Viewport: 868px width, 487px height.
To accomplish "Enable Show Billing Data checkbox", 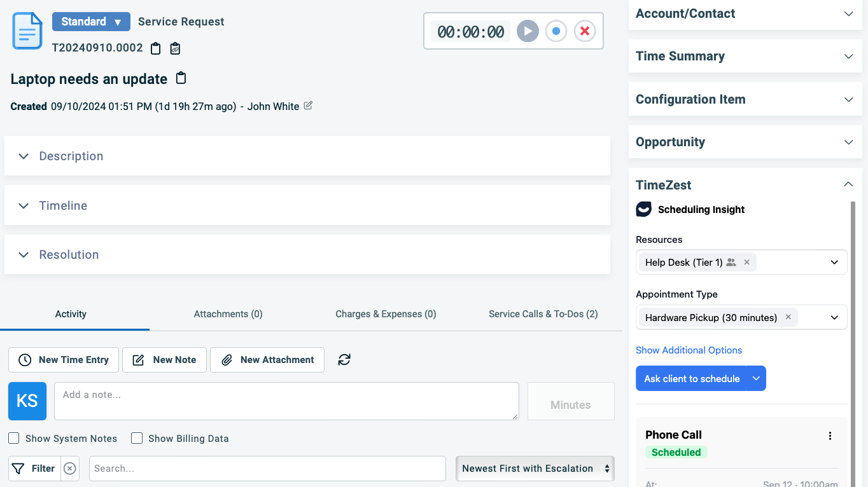I will coord(137,438).
